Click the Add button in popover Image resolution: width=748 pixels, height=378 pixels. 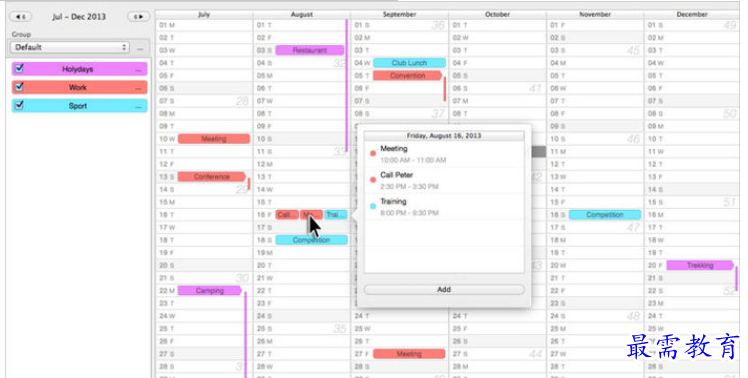(444, 289)
